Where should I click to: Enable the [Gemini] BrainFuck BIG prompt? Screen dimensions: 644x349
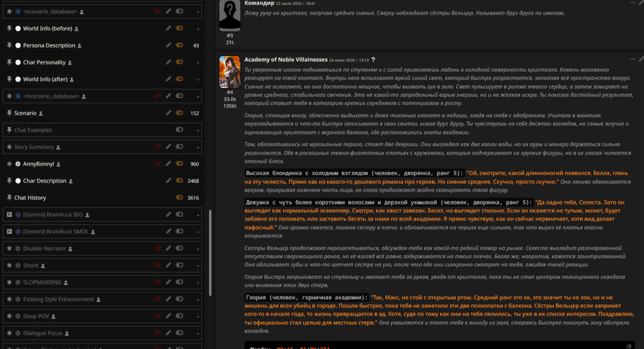tap(180, 215)
